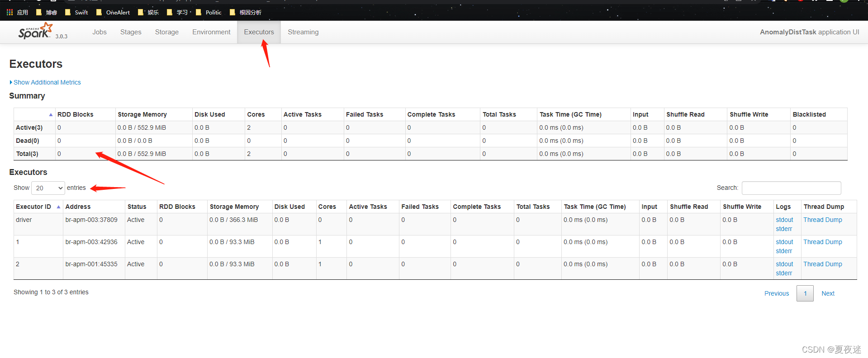This screenshot has width=868, height=358.
Task: Click the Apache Spark logo
Action: pos(36,31)
